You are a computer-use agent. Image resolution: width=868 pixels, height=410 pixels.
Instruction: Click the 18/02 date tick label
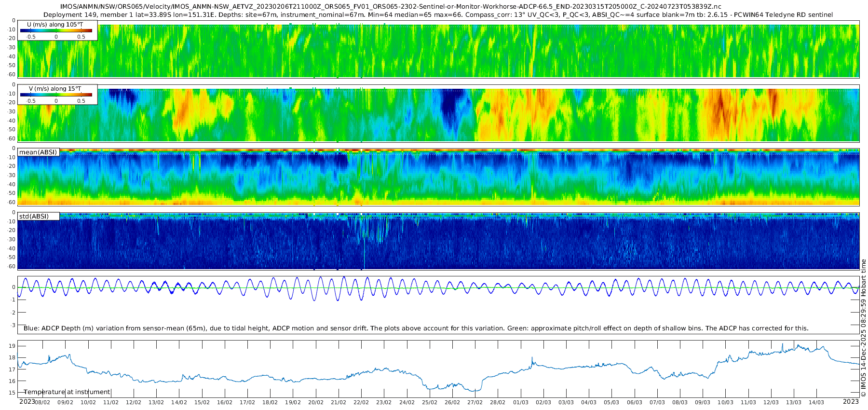[x=270, y=402]
